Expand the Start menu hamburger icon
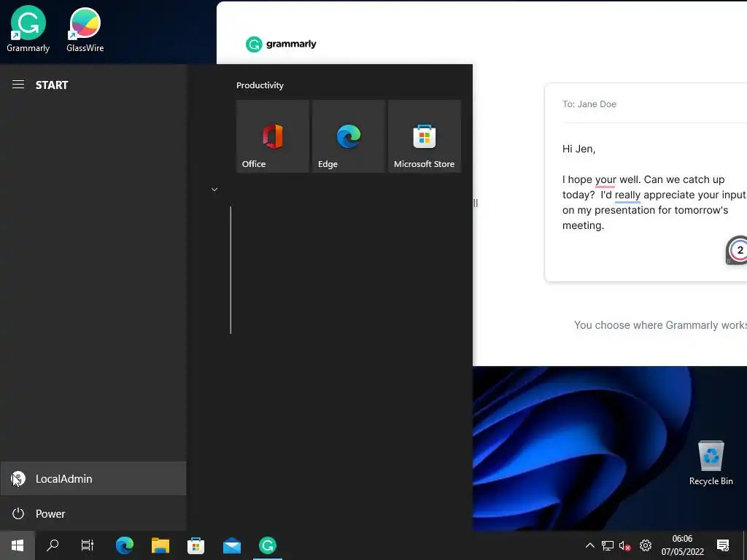Screen dimensions: 747x560 (18, 85)
